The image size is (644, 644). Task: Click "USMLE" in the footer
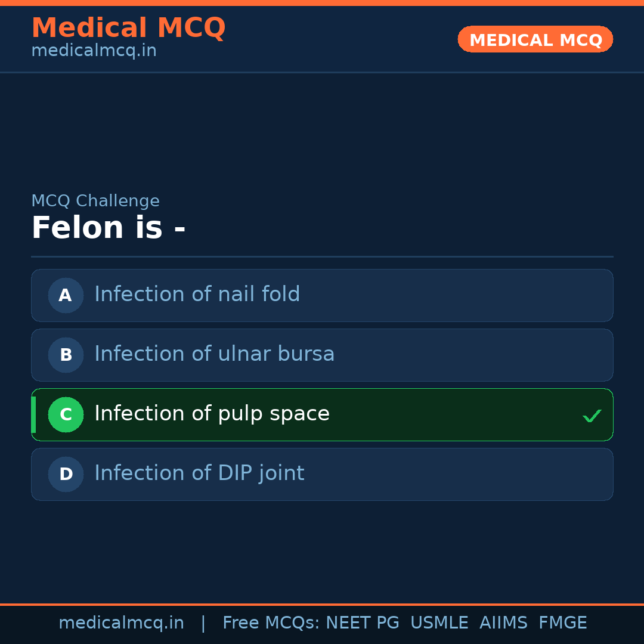[x=439, y=623]
